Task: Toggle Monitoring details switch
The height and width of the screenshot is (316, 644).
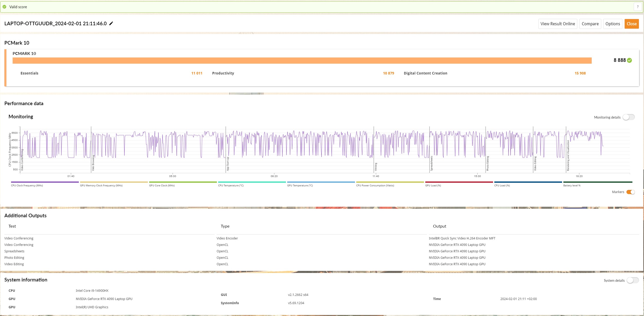Action: pos(629,117)
